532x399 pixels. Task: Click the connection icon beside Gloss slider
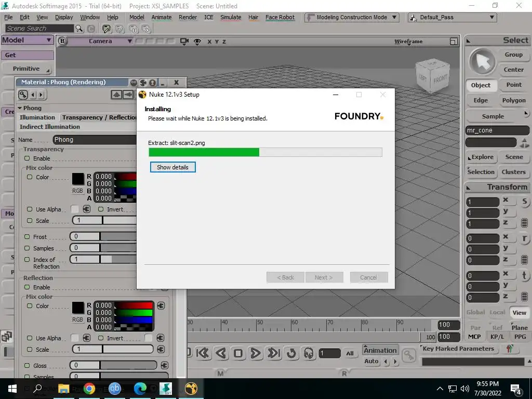pos(165,365)
